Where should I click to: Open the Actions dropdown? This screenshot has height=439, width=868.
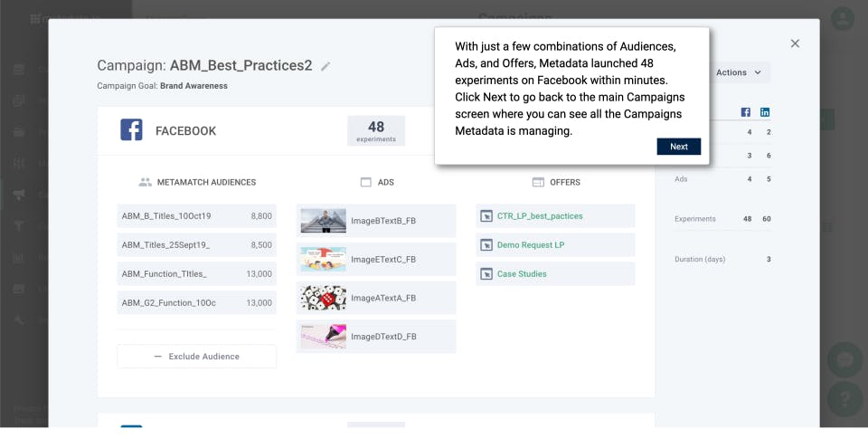[738, 72]
